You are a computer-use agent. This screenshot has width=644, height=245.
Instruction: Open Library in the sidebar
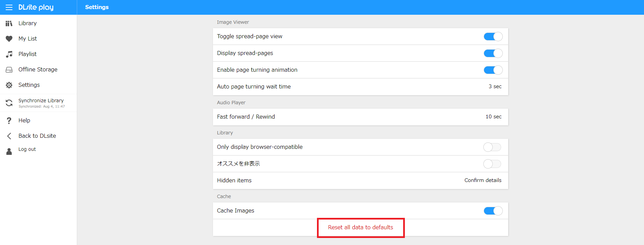pos(28,23)
